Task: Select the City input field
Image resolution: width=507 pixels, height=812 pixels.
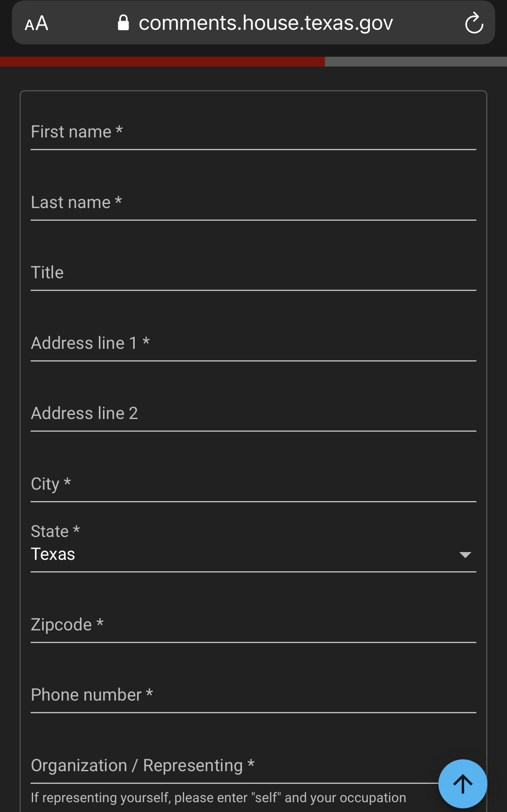Action: tap(253, 484)
